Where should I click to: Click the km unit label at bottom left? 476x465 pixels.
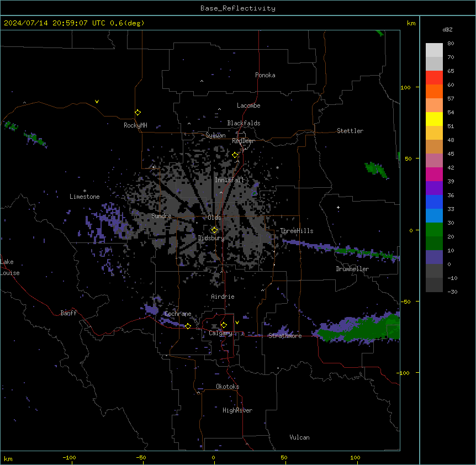[8, 458]
